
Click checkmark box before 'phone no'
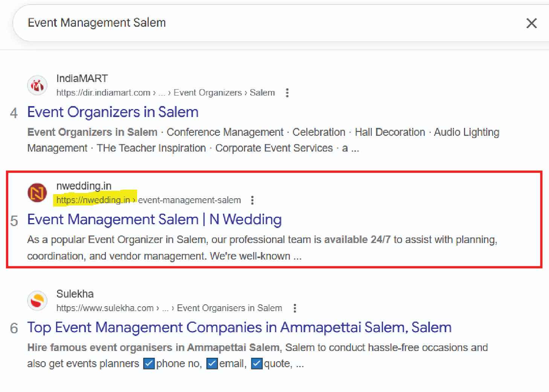pyautogui.click(x=149, y=364)
